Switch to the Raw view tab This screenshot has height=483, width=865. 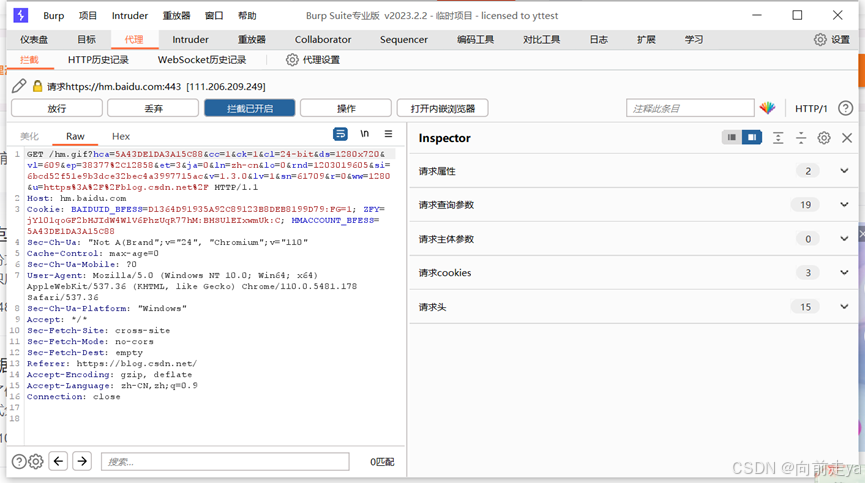pyautogui.click(x=75, y=136)
